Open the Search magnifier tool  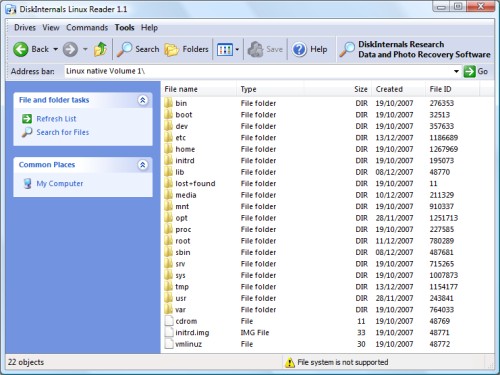coord(125,49)
